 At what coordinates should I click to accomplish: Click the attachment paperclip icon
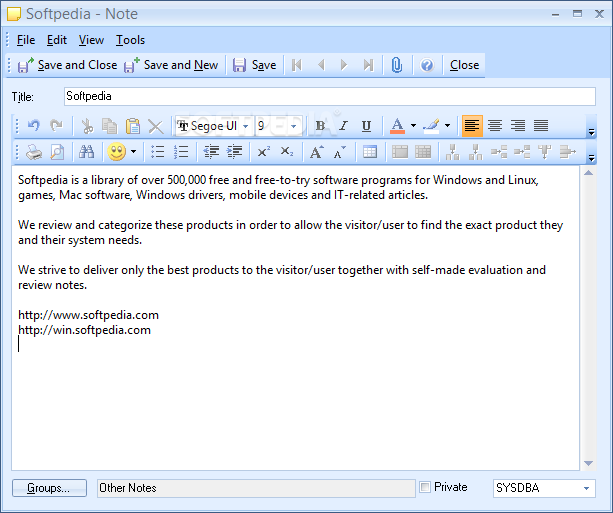[397, 65]
